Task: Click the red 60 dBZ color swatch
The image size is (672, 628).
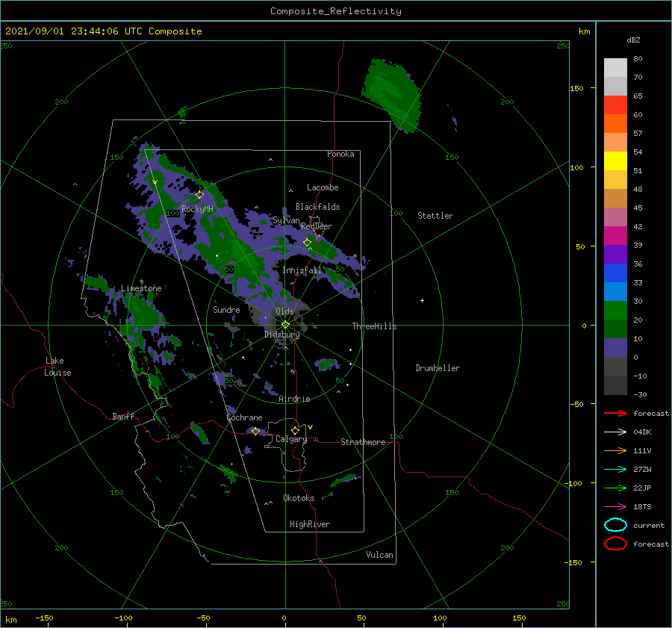Action: [x=615, y=105]
